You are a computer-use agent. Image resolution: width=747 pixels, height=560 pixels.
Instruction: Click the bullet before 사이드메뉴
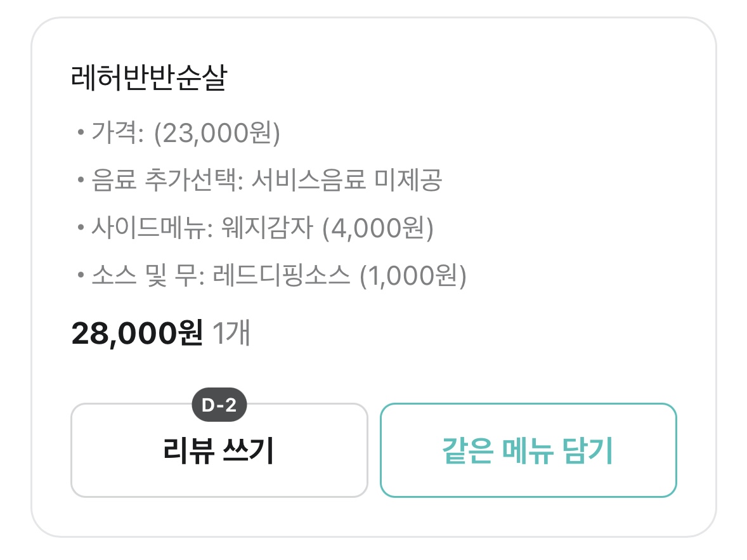pyautogui.click(x=81, y=228)
